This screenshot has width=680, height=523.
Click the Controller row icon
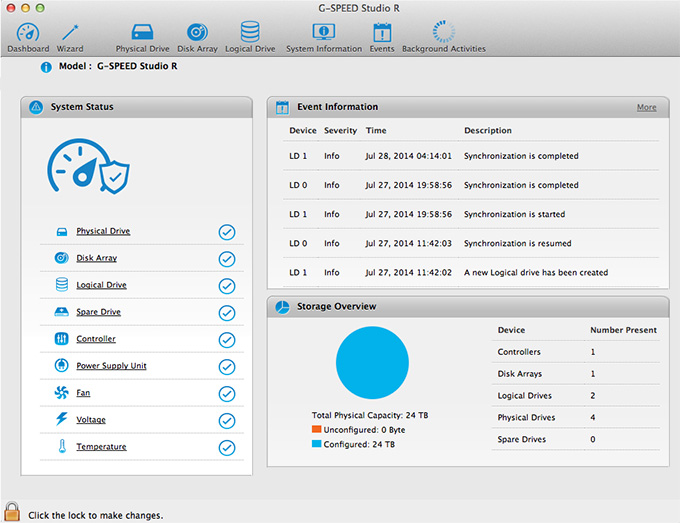62,338
